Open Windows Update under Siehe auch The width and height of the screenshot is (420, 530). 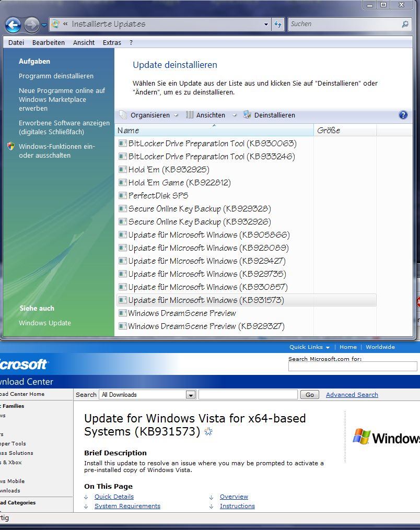point(45,323)
